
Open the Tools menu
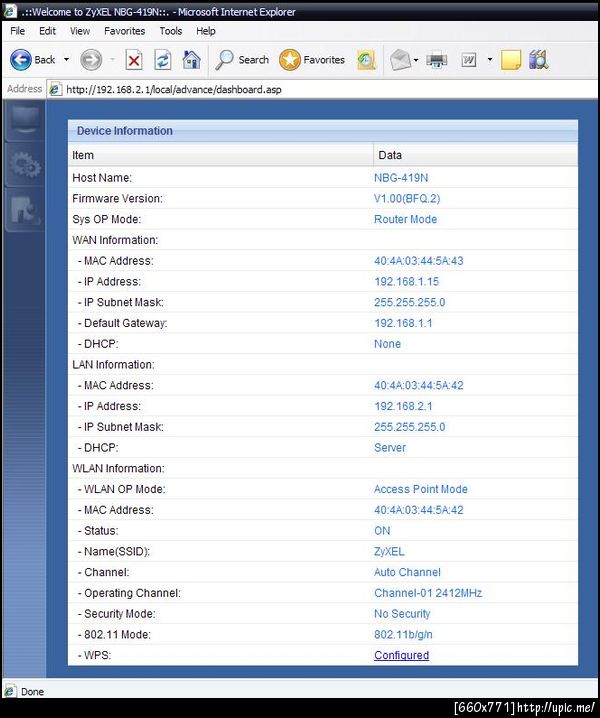[x=170, y=31]
